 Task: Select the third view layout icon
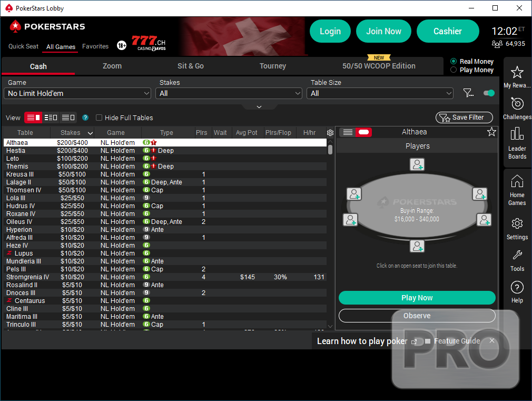pos(68,118)
